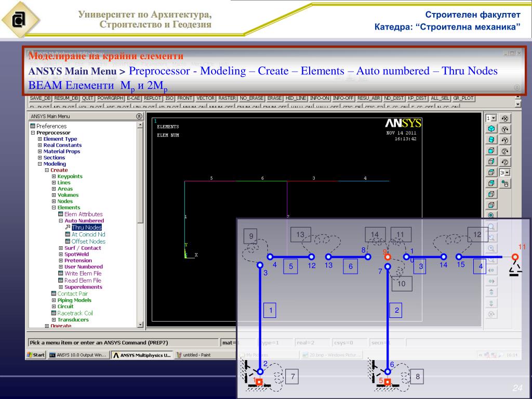
Task: Expand the Material Props node
Action: click(x=39, y=151)
